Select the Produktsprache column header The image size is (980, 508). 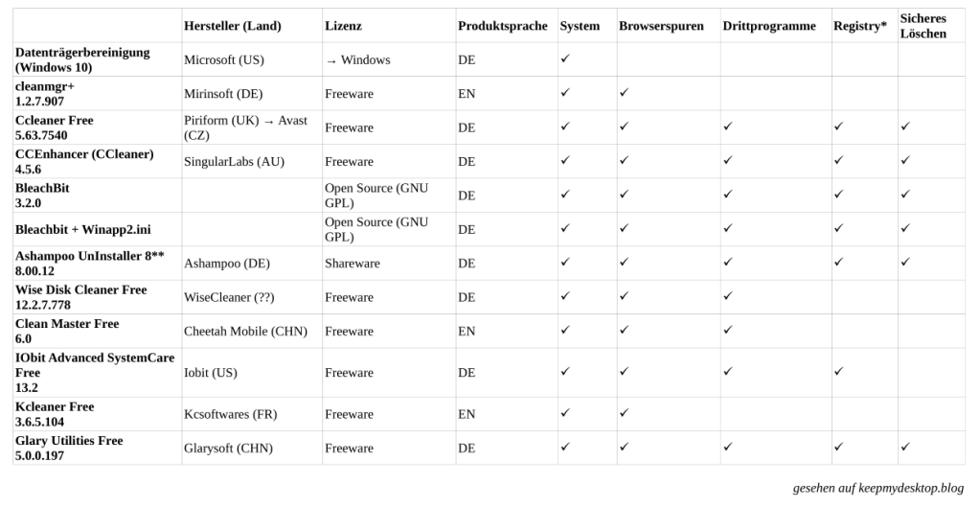click(x=503, y=26)
